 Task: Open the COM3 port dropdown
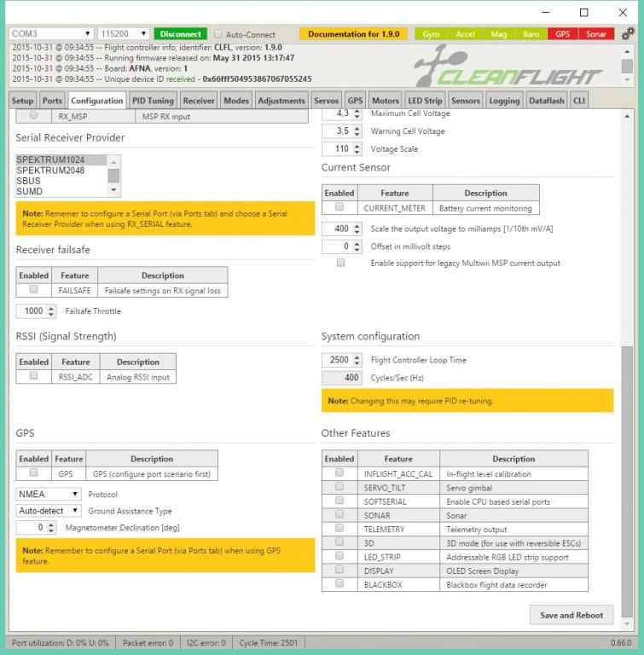pyautogui.click(x=51, y=34)
